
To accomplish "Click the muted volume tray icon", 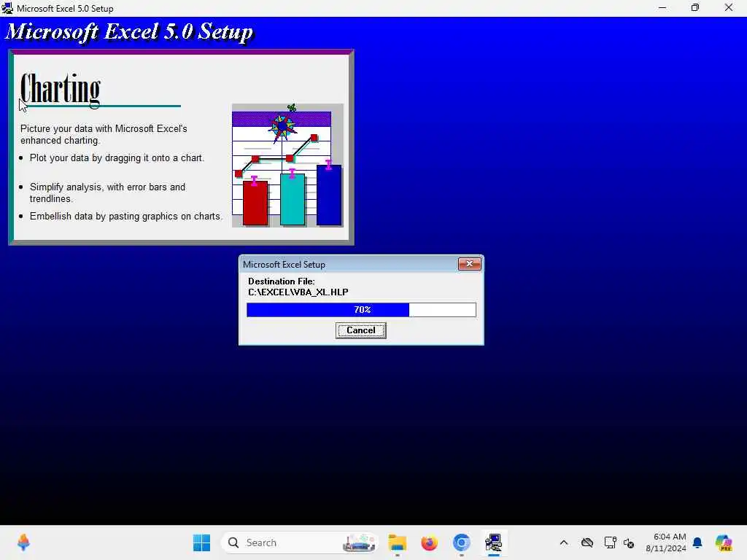I will coord(629,542).
